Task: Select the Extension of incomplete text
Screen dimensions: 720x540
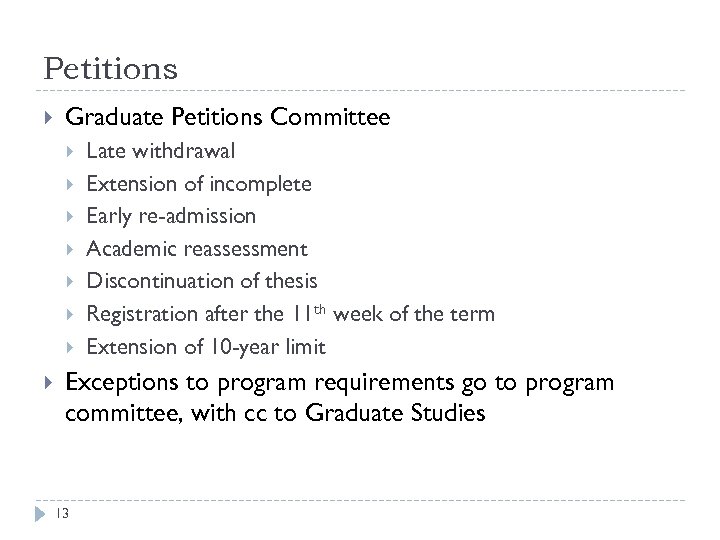Action: [199, 185]
